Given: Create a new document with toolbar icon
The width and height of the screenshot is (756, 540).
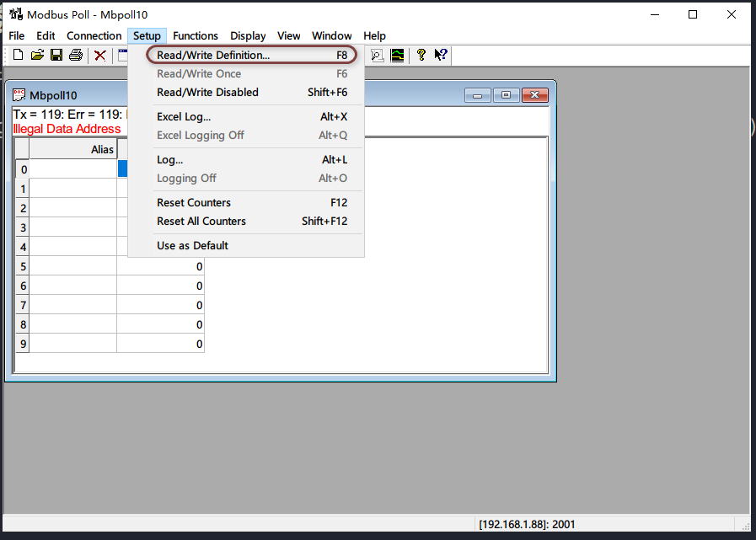Looking at the screenshot, I should [x=18, y=55].
